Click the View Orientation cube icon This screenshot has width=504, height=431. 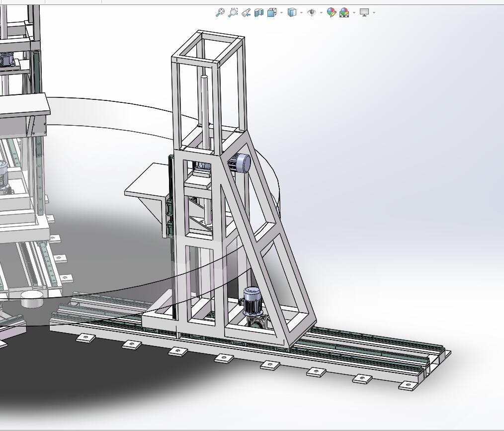(x=271, y=12)
